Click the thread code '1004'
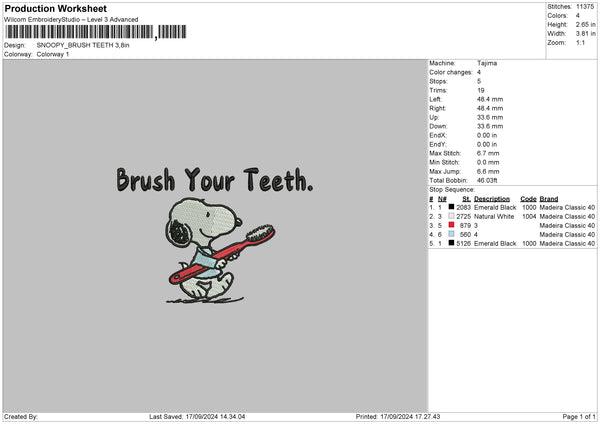Screen dimensions: 600x424 529,217
